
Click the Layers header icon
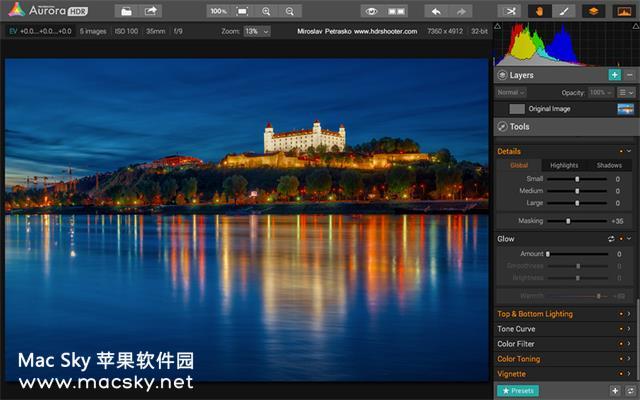(x=502, y=75)
